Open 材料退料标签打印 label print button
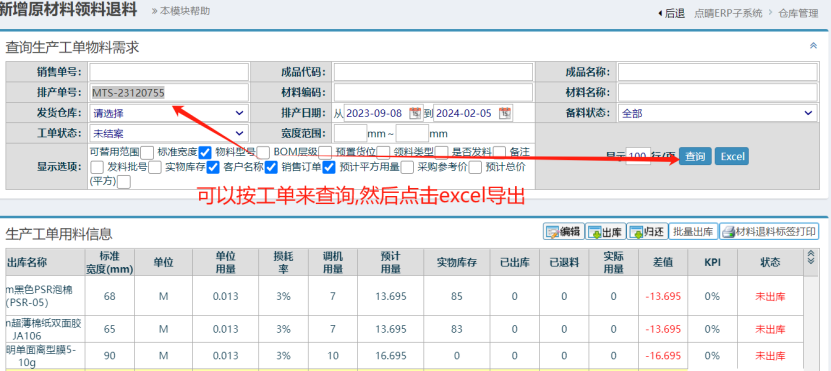The width and height of the screenshot is (831, 371). [x=769, y=232]
